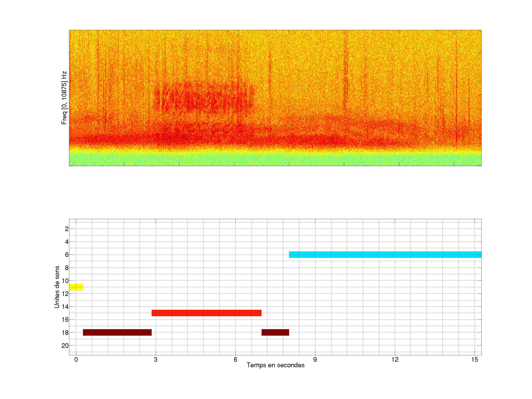Image resolution: width=532 pixels, height=399 pixels.
Task: Click the y-axis tick label 20
Action: (65, 346)
